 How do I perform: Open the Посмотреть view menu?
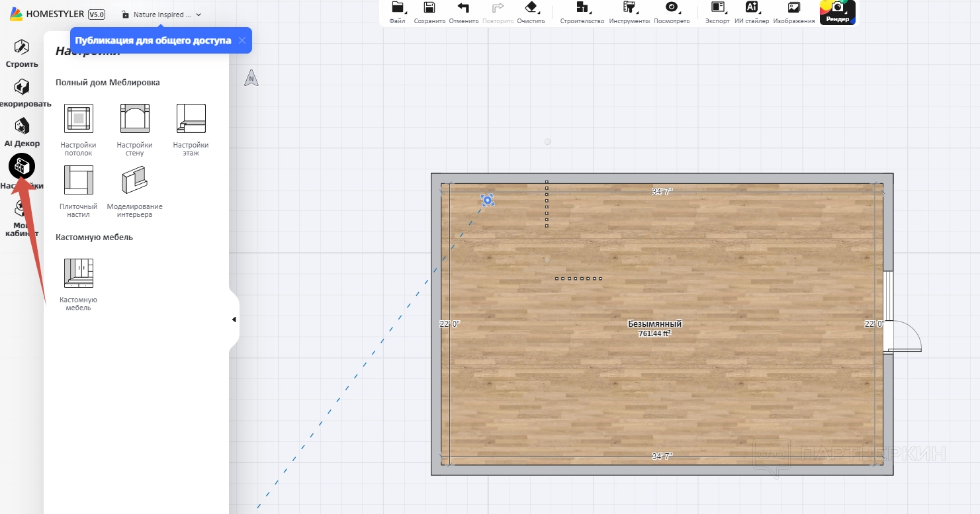click(672, 8)
